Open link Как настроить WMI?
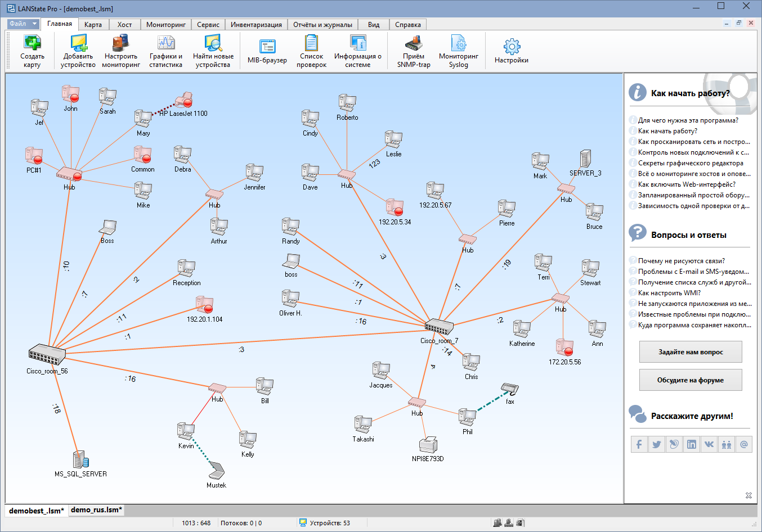762x532 pixels. pos(669,292)
